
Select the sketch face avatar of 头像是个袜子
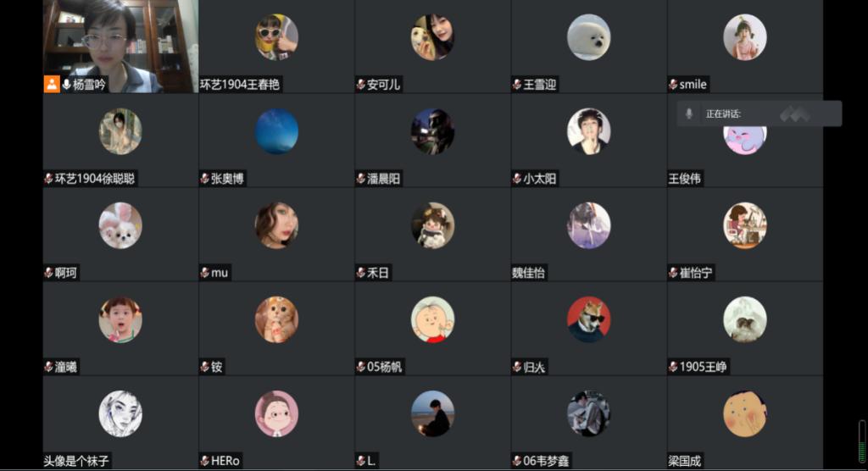click(x=120, y=413)
